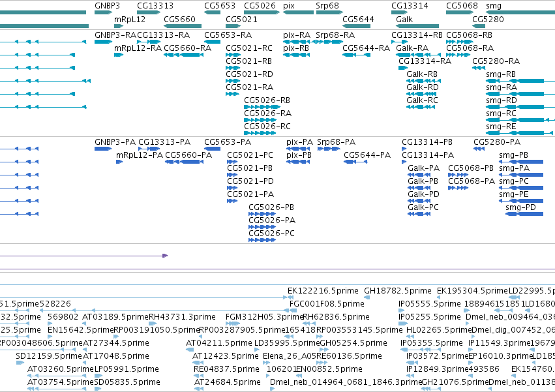The width and height of the screenshot is (555, 392).
Task: Click the CG5653 gene label
Action: click(219, 6)
